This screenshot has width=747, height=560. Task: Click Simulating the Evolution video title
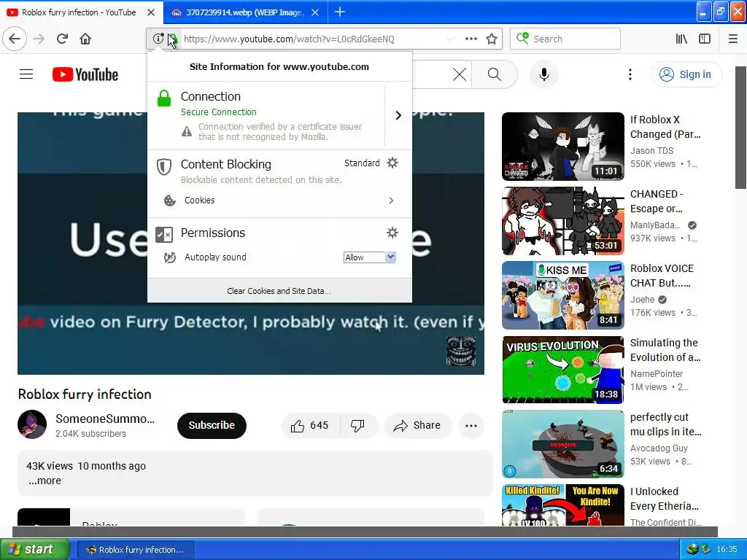[665, 350]
